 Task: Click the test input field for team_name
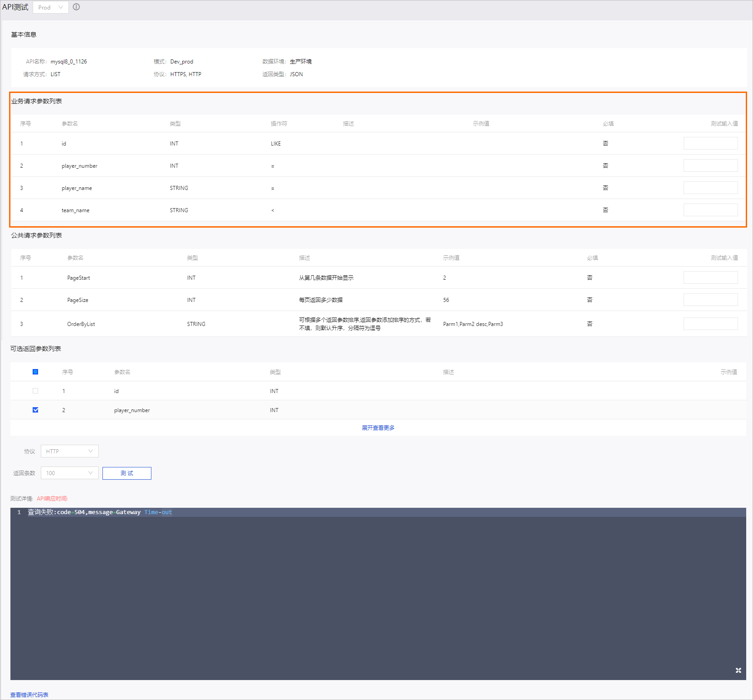[x=710, y=210]
